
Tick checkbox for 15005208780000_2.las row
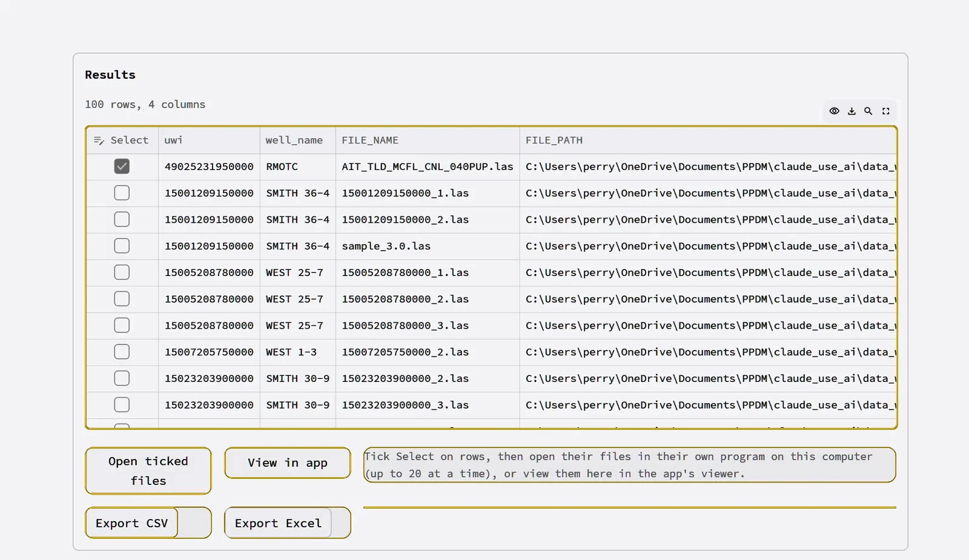click(x=122, y=299)
